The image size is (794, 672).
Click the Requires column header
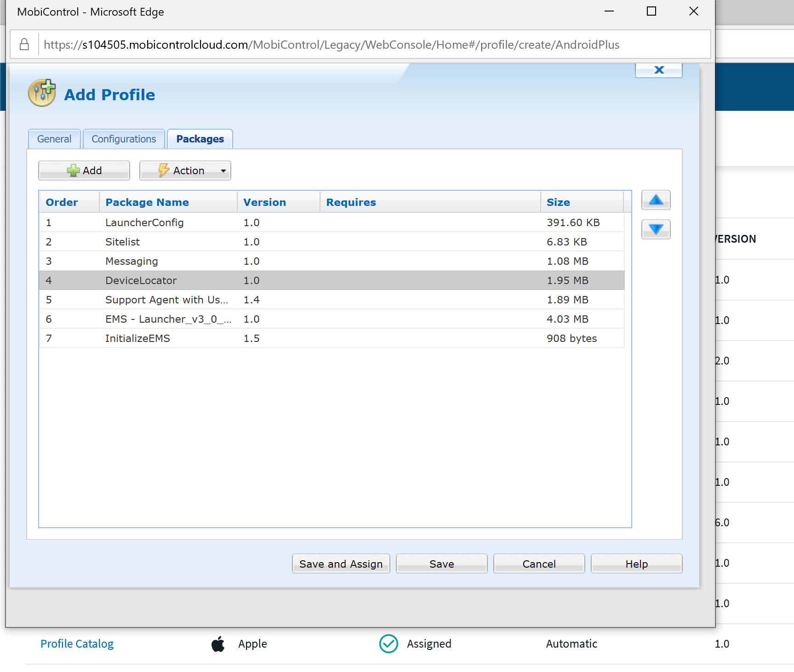coord(430,202)
